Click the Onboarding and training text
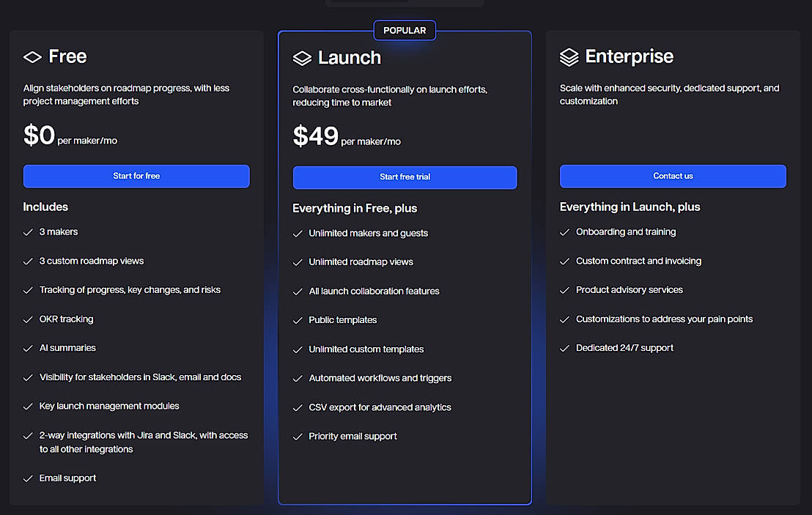 (626, 232)
